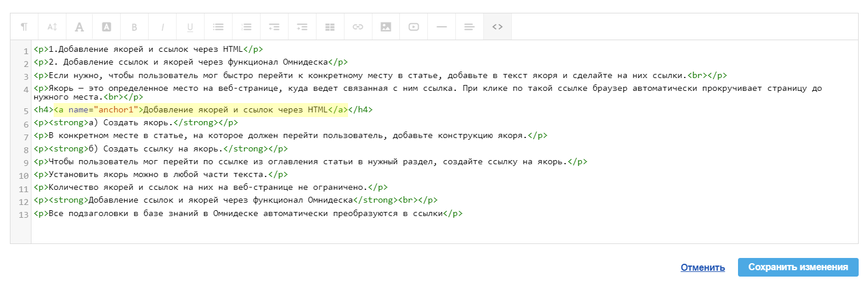Insert a video via play icon
This screenshot has height=283, width=868.
[414, 27]
